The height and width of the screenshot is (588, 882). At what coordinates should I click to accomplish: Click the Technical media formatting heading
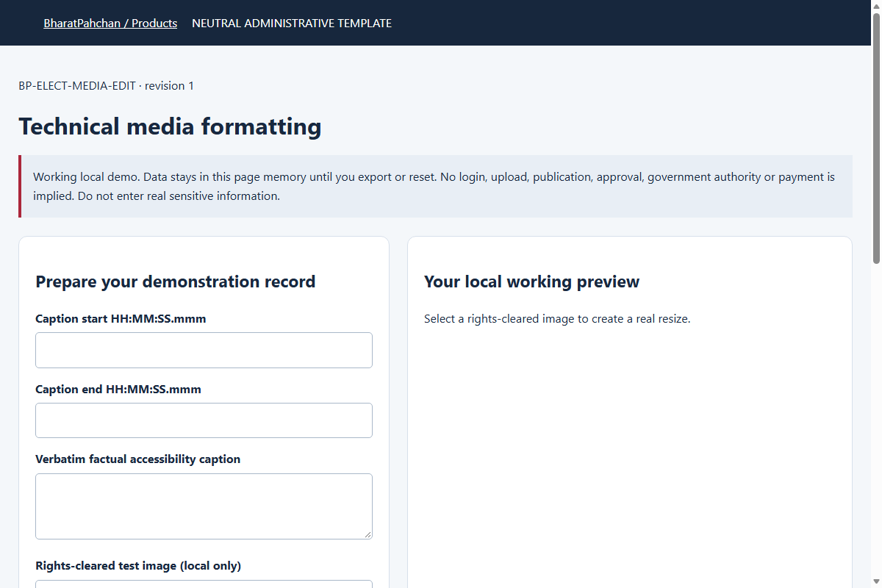coord(170,126)
